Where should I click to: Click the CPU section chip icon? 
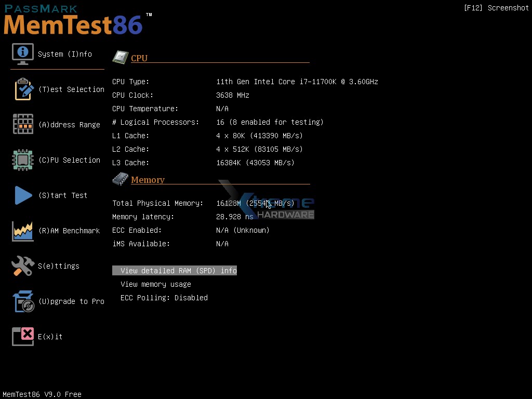[120, 57]
